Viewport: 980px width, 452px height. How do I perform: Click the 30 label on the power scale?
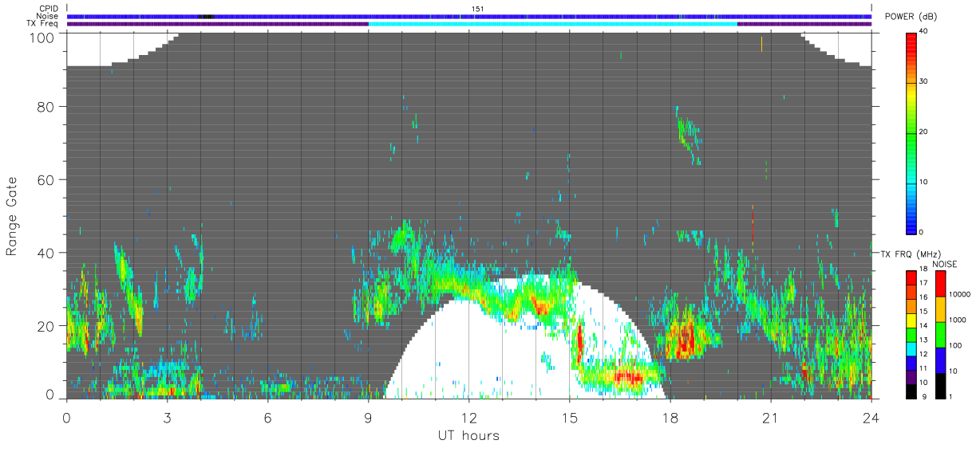click(925, 81)
